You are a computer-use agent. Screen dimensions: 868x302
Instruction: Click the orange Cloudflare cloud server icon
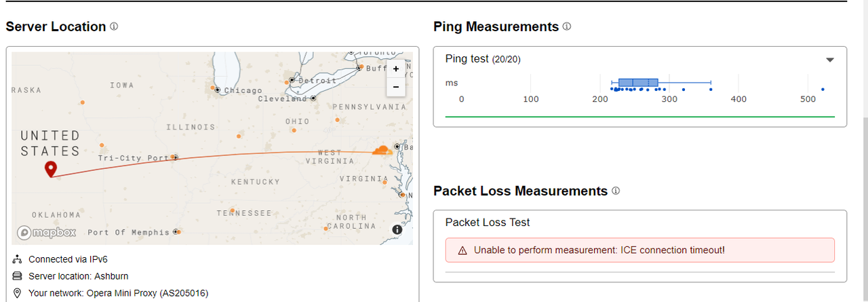pyautogui.click(x=381, y=150)
